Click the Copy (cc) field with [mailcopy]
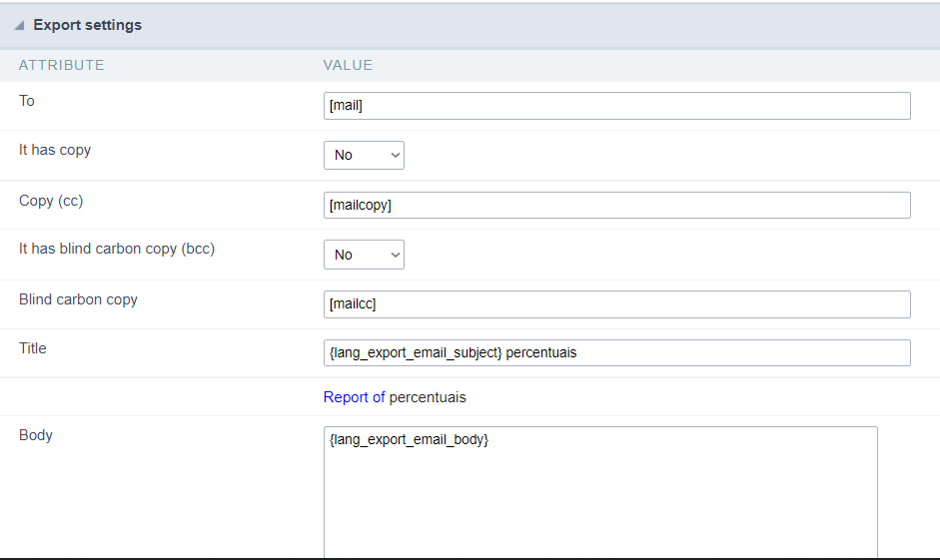 616,205
